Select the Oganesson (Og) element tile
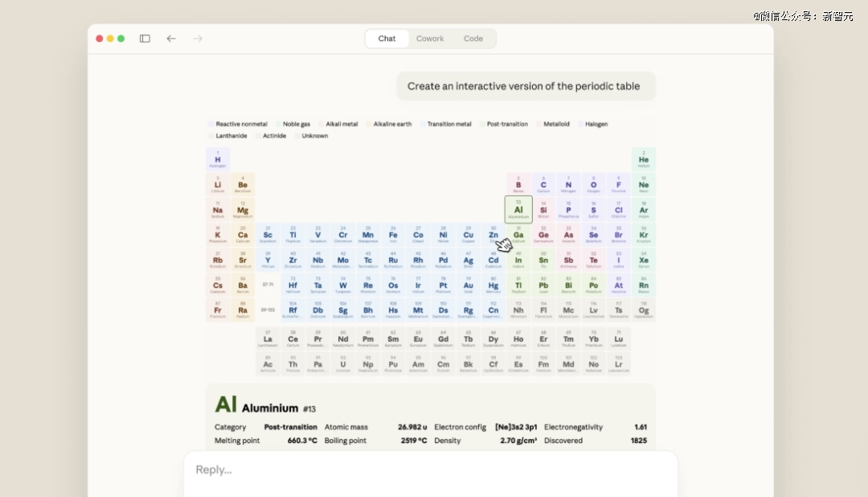Image resolution: width=868 pixels, height=497 pixels. [644, 310]
